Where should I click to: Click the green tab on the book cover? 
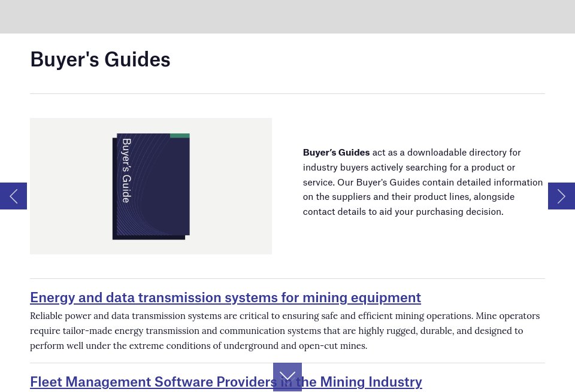[180, 136]
